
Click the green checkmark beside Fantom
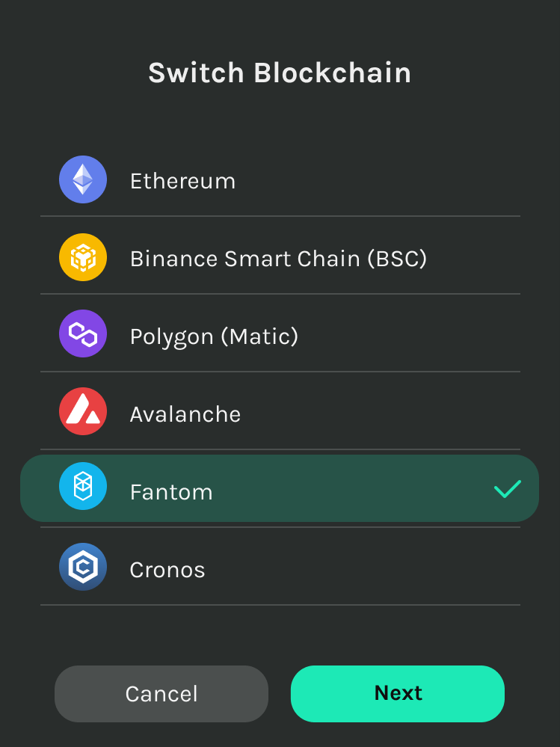pyautogui.click(x=508, y=489)
